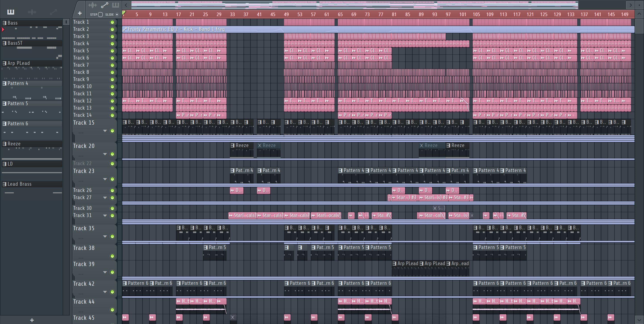Select the Track 30 name label
The image size is (644, 324).
[83, 208]
